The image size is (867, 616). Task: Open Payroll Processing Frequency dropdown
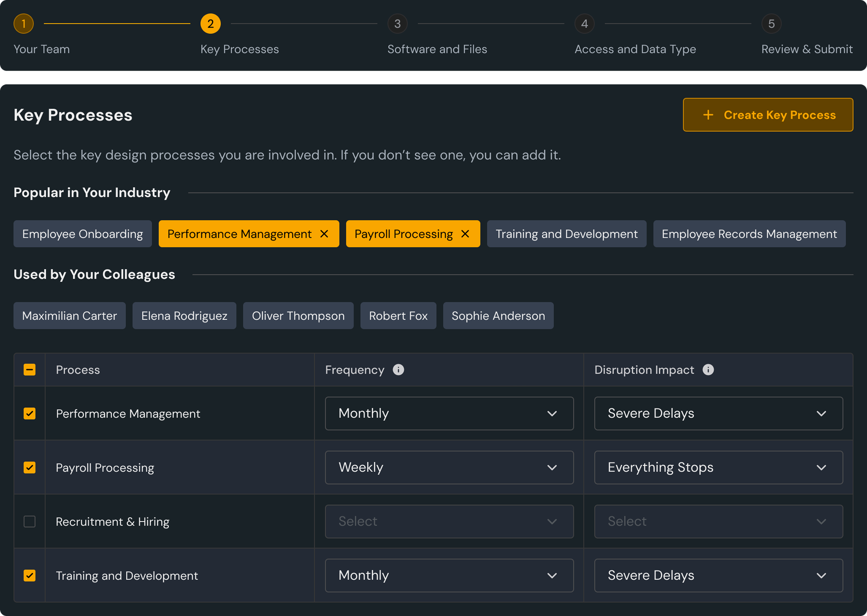[449, 467]
